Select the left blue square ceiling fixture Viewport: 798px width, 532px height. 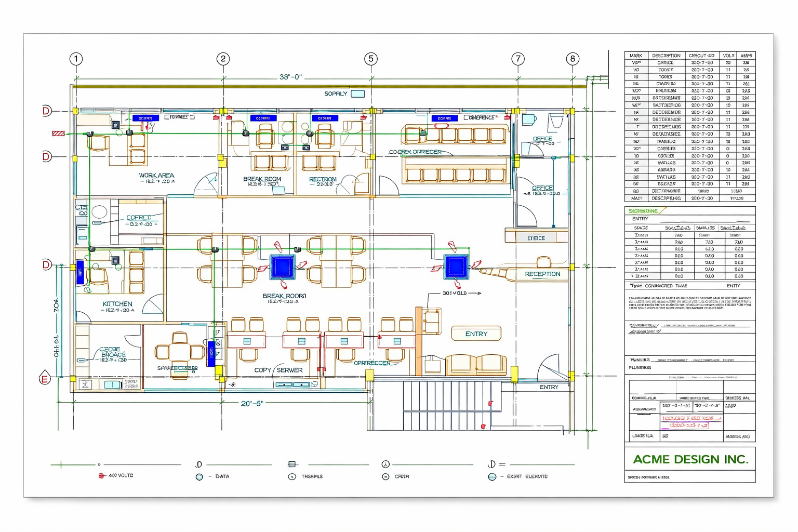click(282, 267)
